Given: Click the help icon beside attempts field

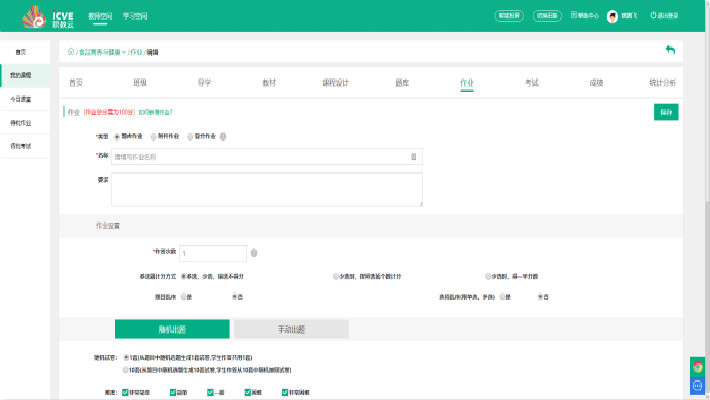Looking at the screenshot, I should pos(254,253).
